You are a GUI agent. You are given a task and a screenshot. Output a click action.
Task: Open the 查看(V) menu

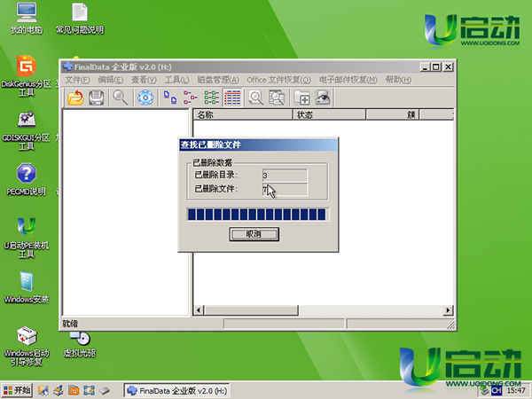144,80
